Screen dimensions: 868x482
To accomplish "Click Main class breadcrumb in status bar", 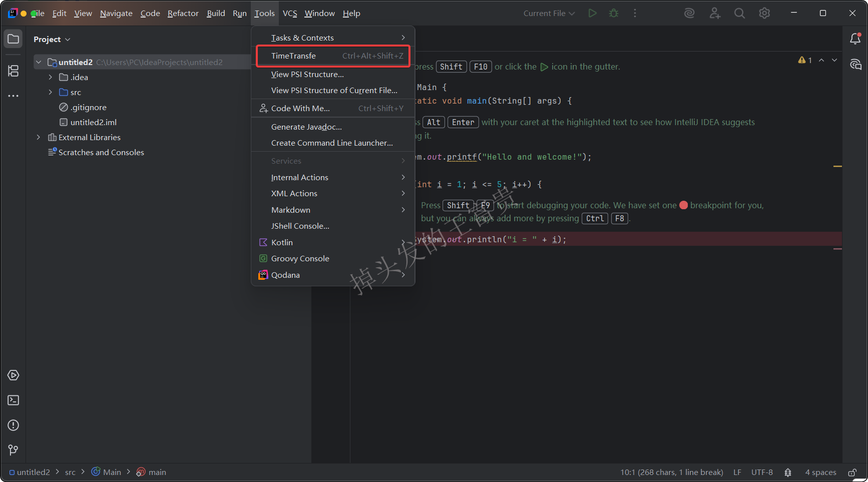I will pos(106,472).
